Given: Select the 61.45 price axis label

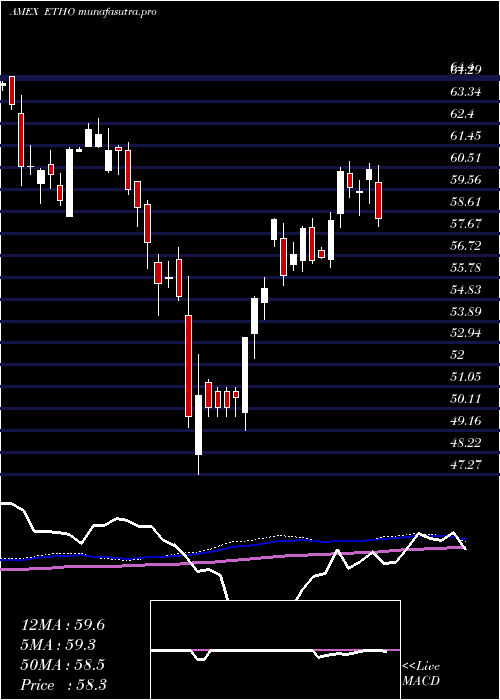Looking at the screenshot, I should click(x=466, y=136).
